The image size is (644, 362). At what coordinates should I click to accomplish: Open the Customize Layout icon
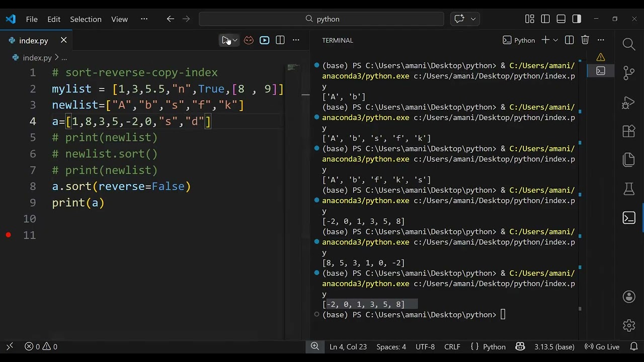click(530, 19)
